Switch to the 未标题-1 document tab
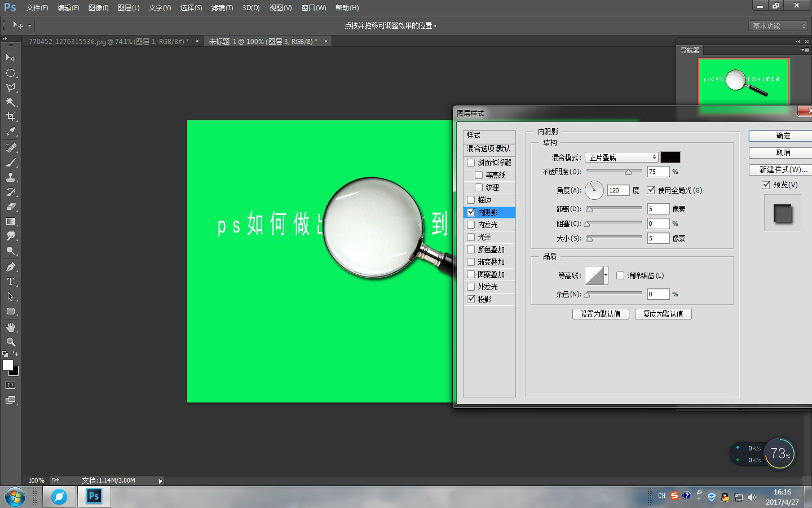 263,41
